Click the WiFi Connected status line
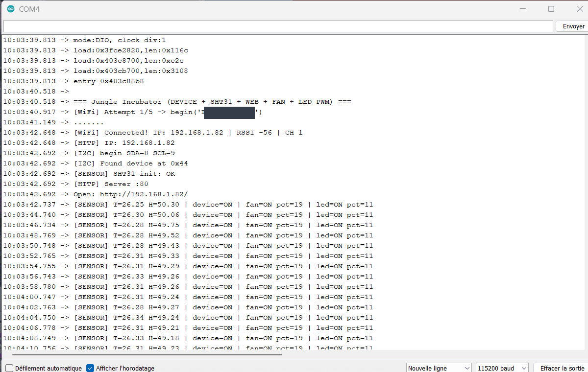The image size is (588, 372). tap(188, 133)
